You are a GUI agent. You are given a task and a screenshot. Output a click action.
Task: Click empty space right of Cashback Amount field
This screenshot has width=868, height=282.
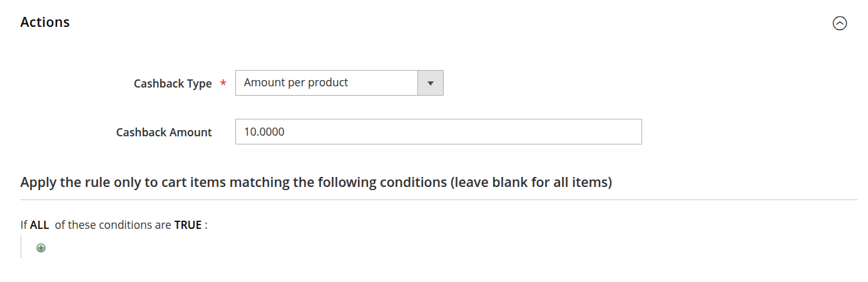(x=751, y=132)
